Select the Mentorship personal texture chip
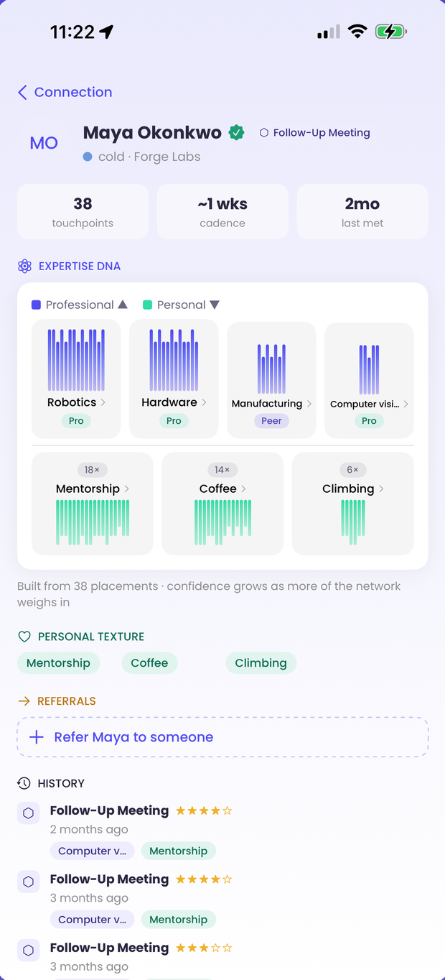 pyautogui.click(x=58, y=663)
